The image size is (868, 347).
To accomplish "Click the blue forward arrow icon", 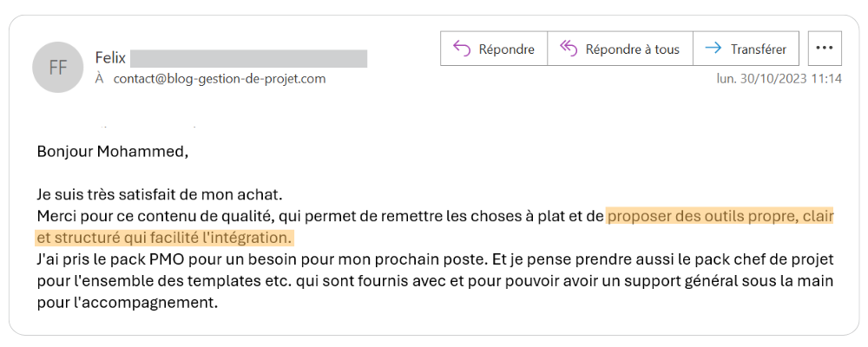I will (x=713, y=49).
